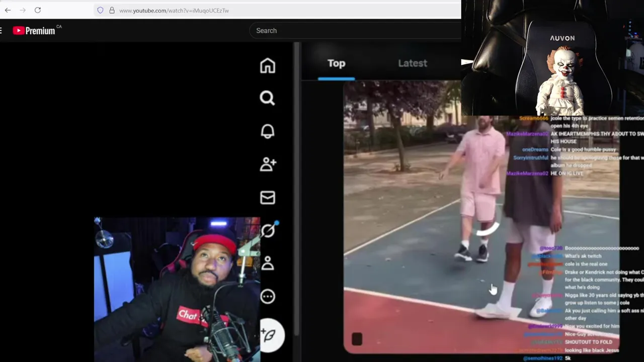The width and height of the screenshot is (644, 362).
Task: Open the Profile person icon in sidebar
Action: point(268,263)
